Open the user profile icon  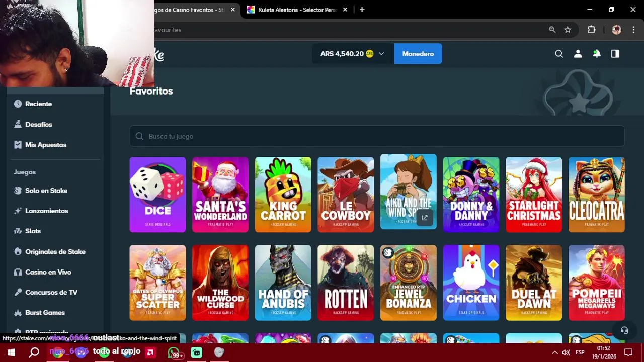coord(578,54)
